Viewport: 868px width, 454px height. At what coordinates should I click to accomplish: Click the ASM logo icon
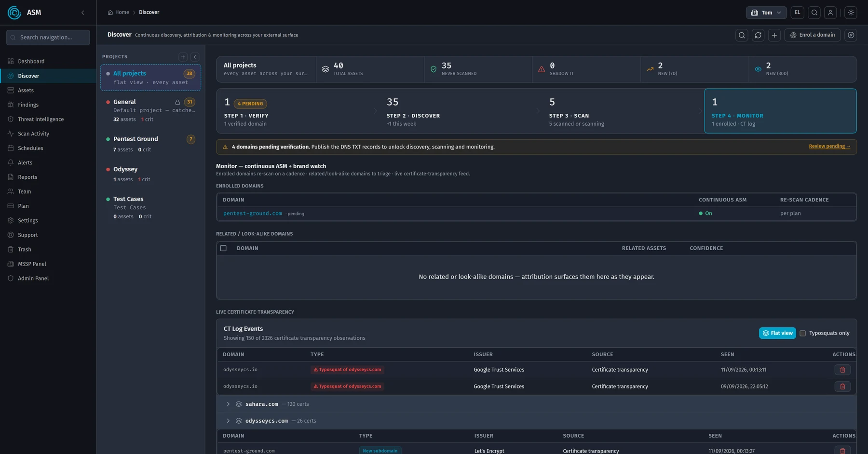[14, 13]
